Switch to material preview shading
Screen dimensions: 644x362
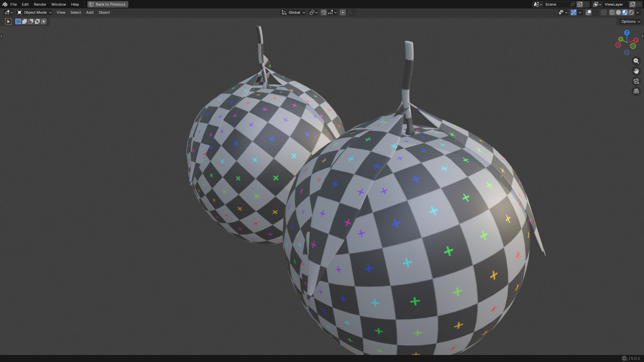pos(625,12)
